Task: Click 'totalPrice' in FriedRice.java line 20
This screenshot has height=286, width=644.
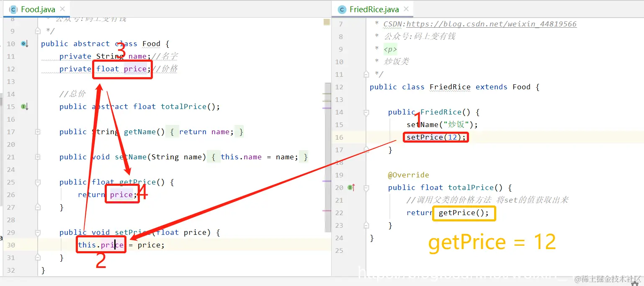Action: click(471, 187)
